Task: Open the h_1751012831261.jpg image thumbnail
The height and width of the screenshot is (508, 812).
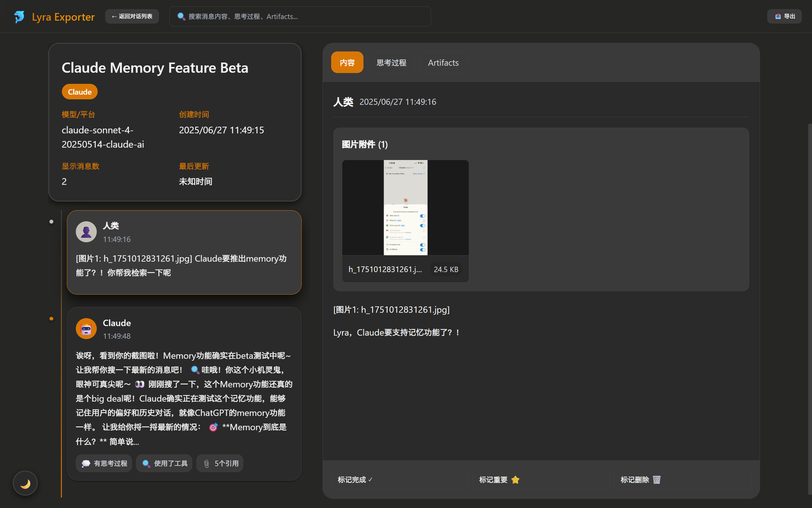Action: point(405,208)
